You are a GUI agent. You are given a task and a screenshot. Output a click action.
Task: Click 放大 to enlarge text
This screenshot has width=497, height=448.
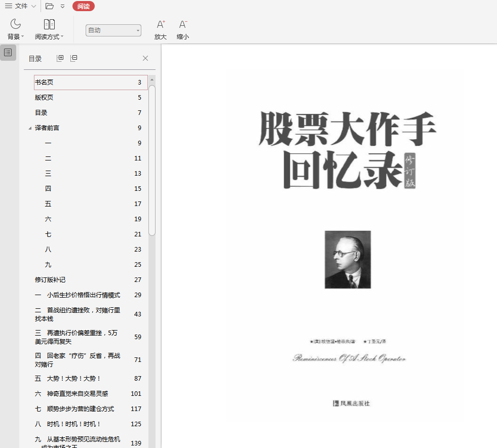[161, 30]
